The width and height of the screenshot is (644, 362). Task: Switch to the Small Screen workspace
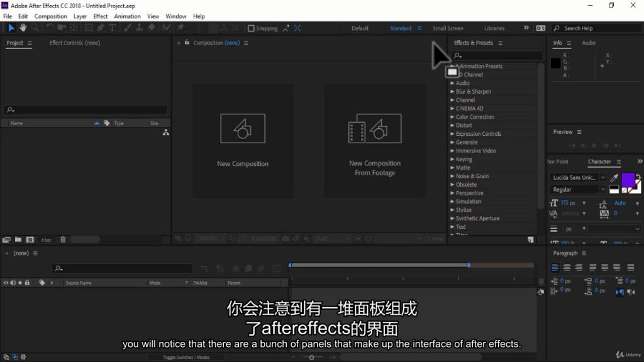(448, 28)
